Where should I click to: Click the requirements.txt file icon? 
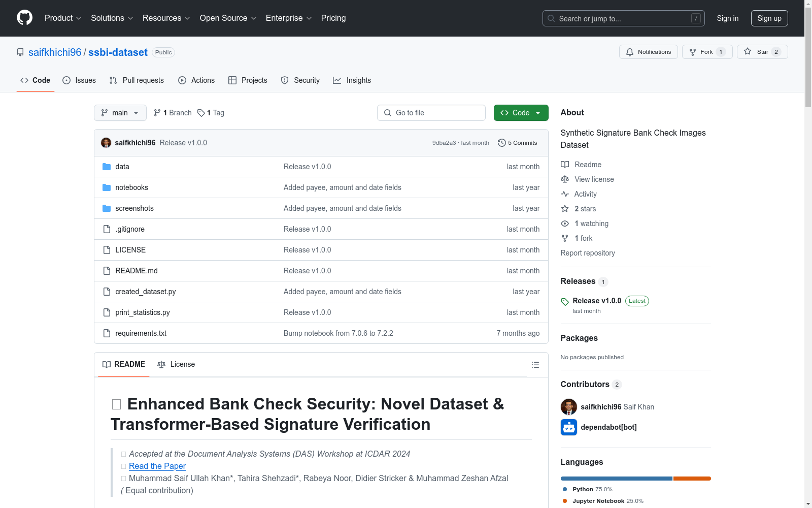point(107,333)
